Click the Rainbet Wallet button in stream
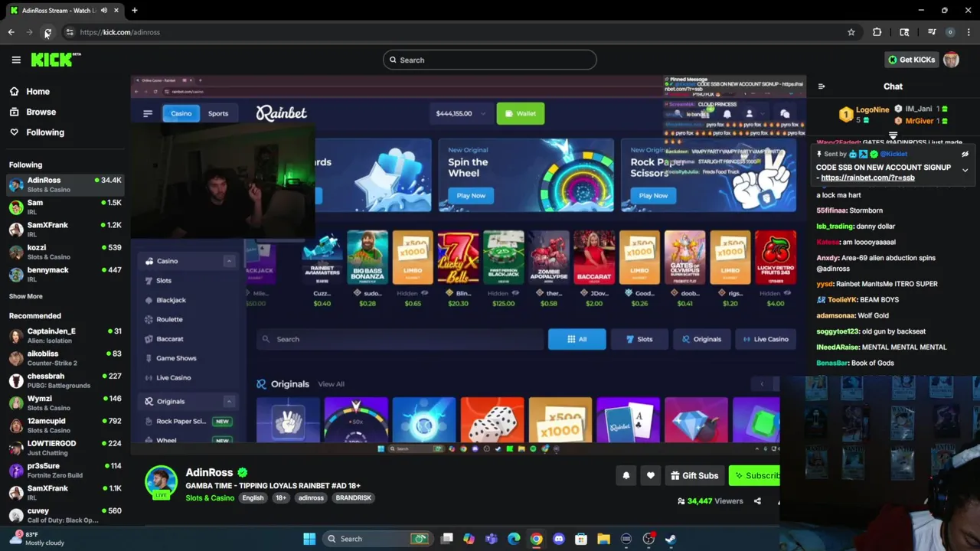 pos(521,113)
